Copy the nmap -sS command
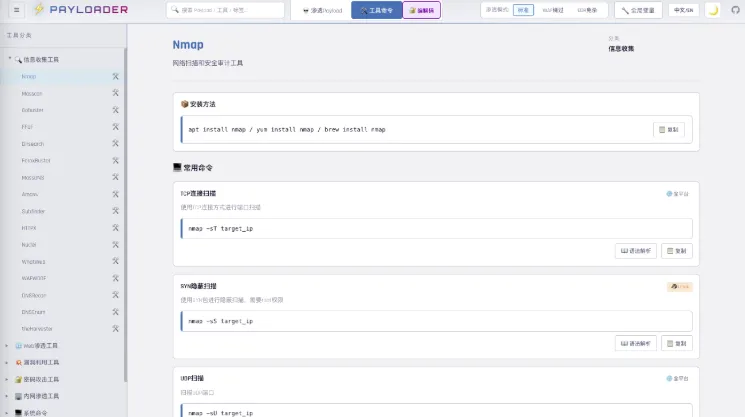 tap(677, 343)
